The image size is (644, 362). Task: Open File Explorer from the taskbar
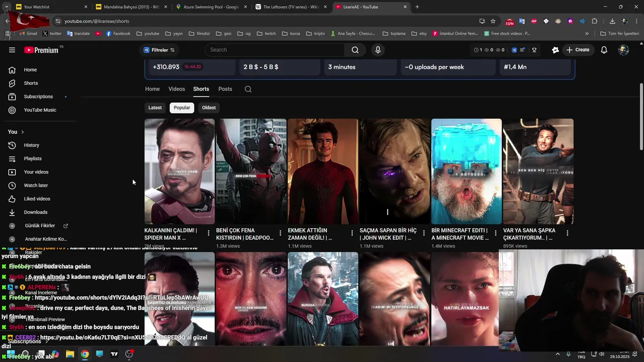coord(70,354)
